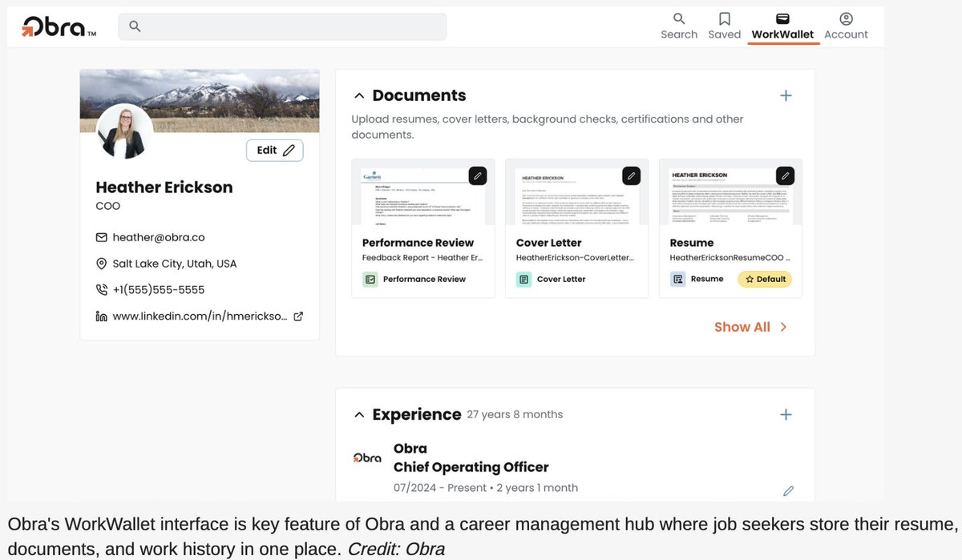Click heather@obra.co email text
Image resolution: width=962 pixels, height=560 pixels.
coord(159,238)
